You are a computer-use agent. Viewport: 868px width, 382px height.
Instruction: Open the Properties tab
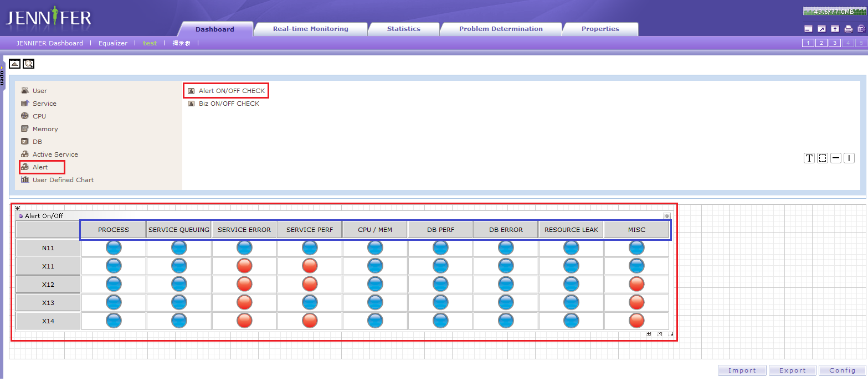tap(600, 29)
